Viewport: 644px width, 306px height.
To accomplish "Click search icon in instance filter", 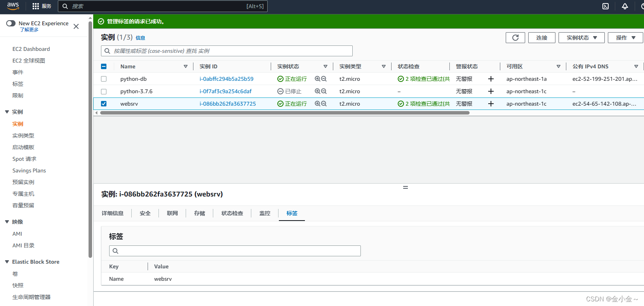I will pyautogui.click(x=107, y=51).
